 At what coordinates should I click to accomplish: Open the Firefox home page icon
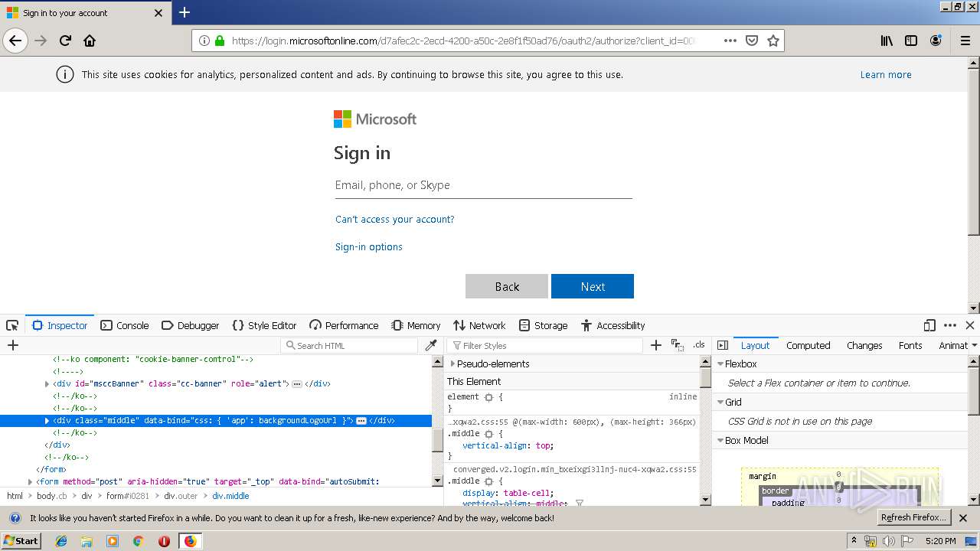click(90, 41)
